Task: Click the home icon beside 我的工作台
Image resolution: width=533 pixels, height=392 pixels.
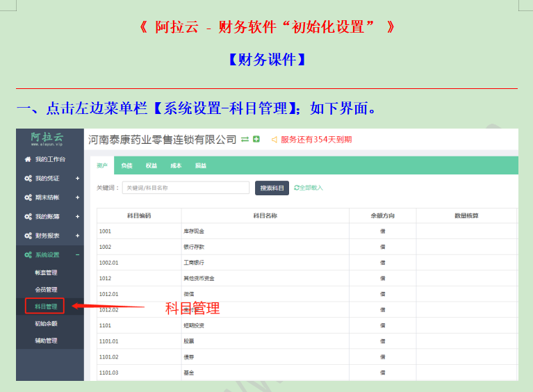Action: (x=28, y=159)
